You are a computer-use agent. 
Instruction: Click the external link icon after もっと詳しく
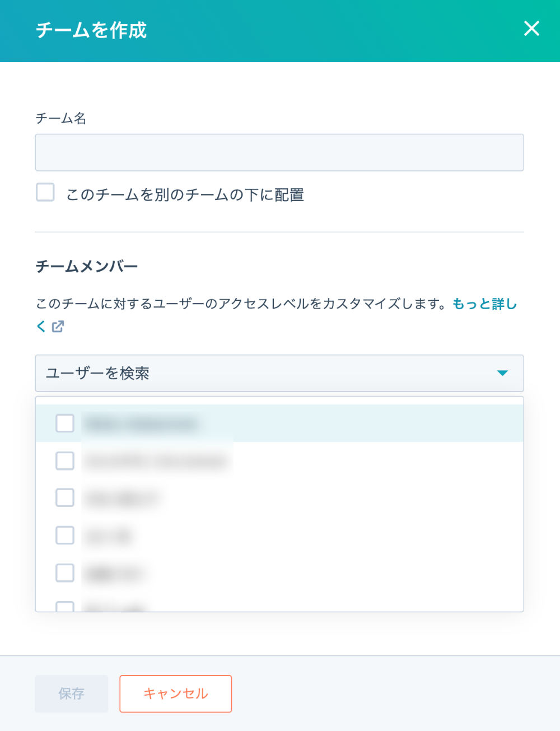(58, 327)
